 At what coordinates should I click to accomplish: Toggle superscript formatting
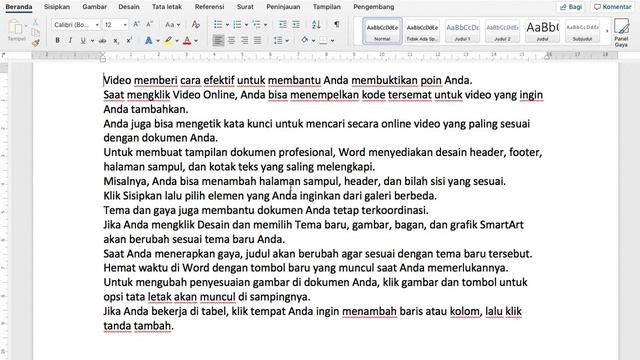tap(129, 40)
